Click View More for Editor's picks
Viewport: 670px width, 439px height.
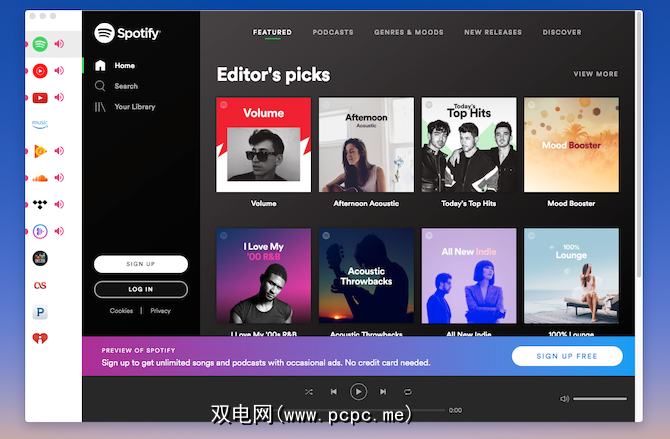[x=596, y=74]
